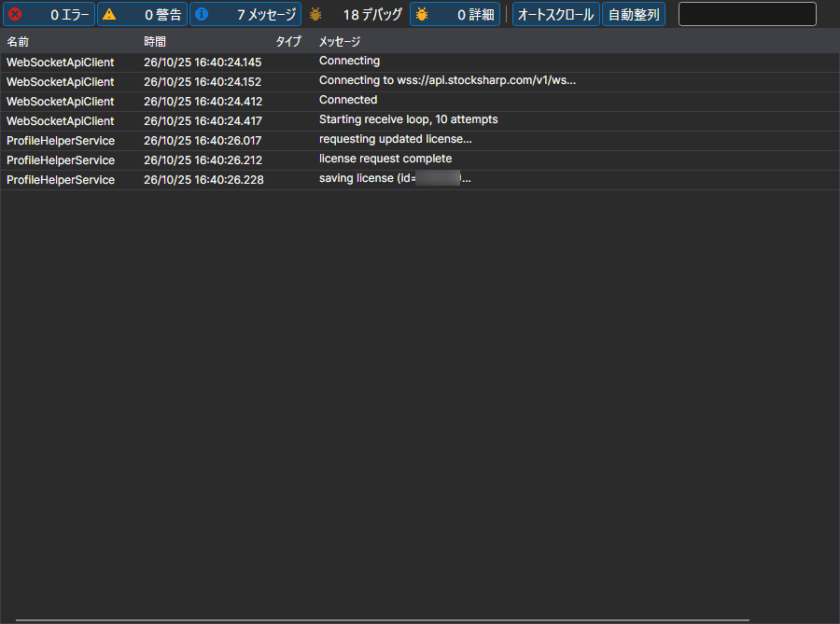Select the 'saving license' log row

click(x=420, y=180)
